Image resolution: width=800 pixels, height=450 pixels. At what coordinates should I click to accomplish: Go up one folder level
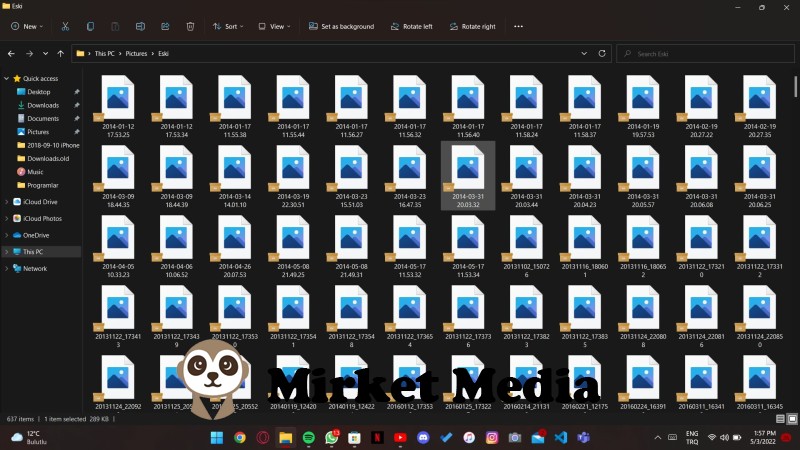[62, 53]
